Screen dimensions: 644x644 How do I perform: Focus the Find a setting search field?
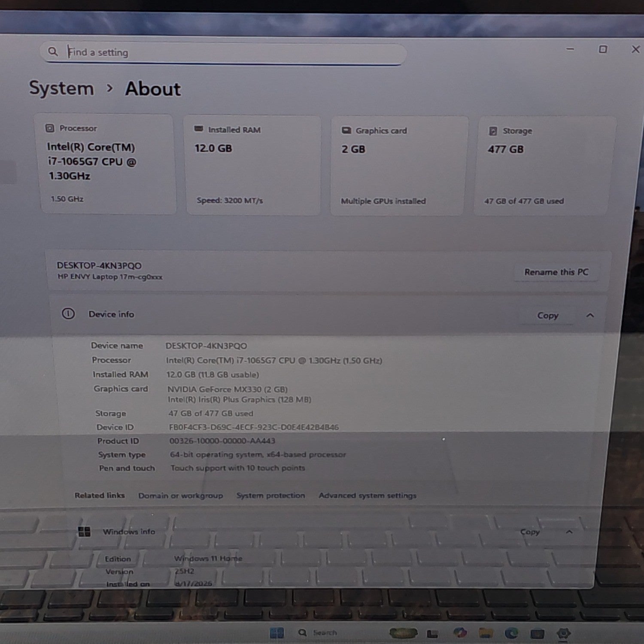point(223,53)
